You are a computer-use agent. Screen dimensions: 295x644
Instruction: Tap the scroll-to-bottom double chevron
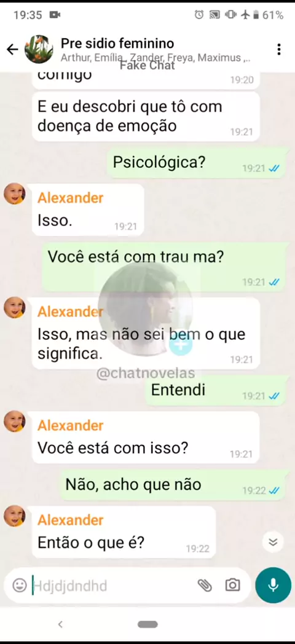pos(273,542)
